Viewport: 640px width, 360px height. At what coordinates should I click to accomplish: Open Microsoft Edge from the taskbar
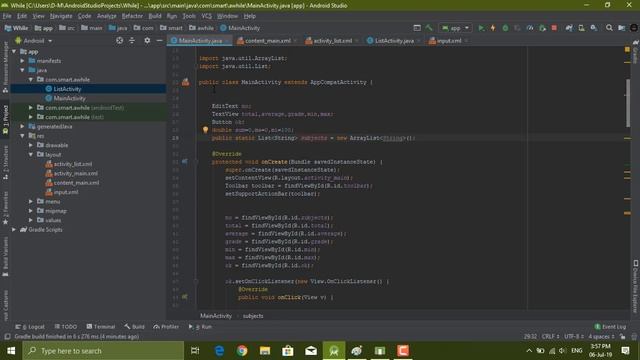click(x=219, y=351)
